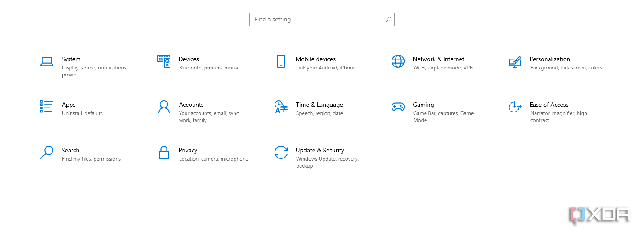Open the Update & Security label
The image size is (644, 240).
click(x=320, y=151)
